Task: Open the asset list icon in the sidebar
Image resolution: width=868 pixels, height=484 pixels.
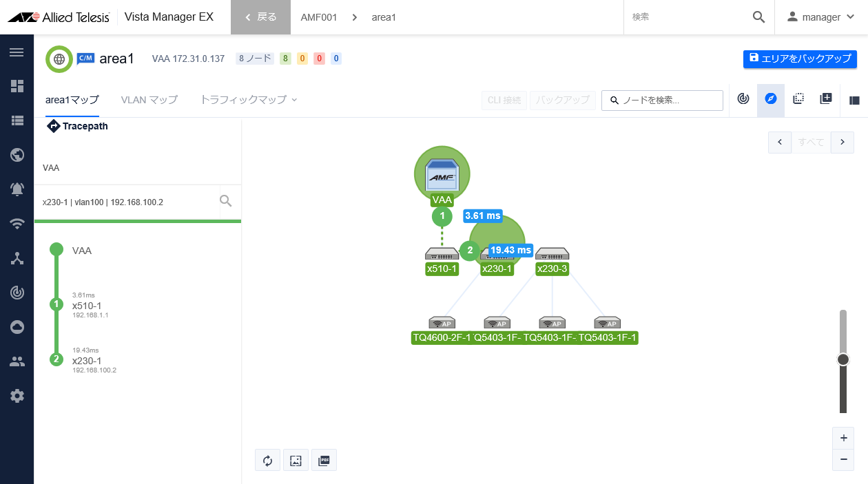Action: click(x=17, y=120)
